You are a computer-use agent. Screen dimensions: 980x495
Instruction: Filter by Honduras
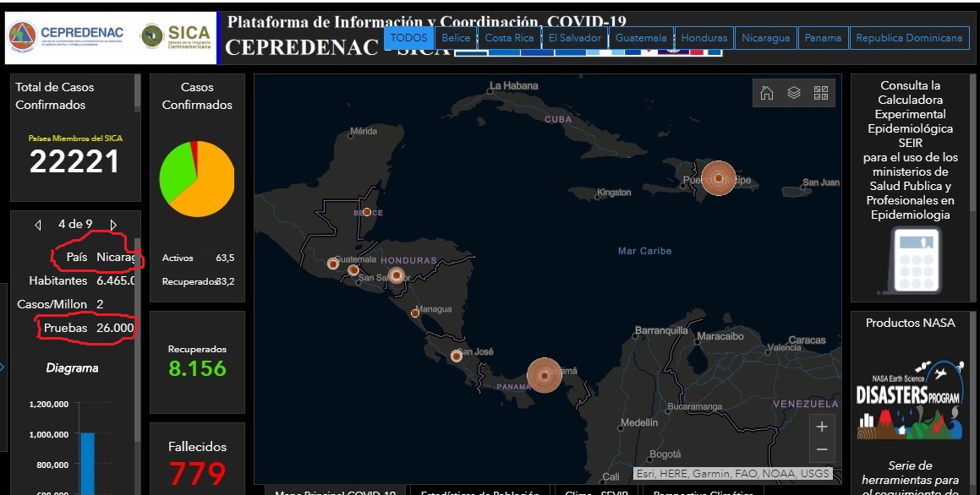(704, 37)
